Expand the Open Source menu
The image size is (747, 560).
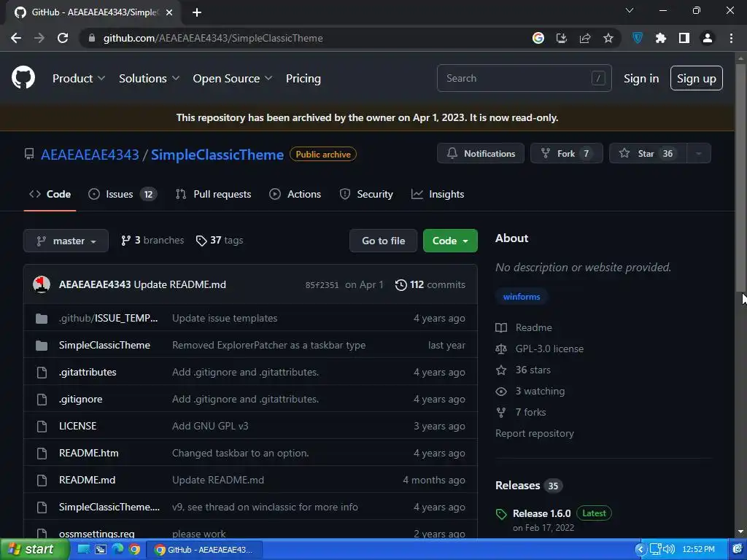pyautogui.click(x=233, y=79)
